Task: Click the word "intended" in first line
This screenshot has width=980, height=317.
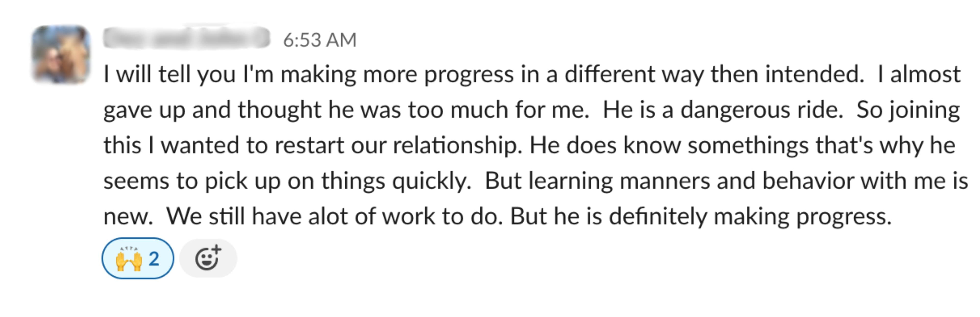Action: [814, 74]
